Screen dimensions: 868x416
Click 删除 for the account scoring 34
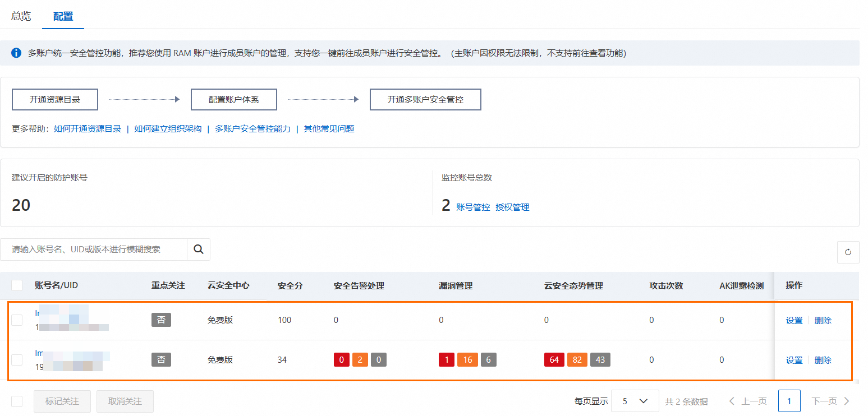823,360
